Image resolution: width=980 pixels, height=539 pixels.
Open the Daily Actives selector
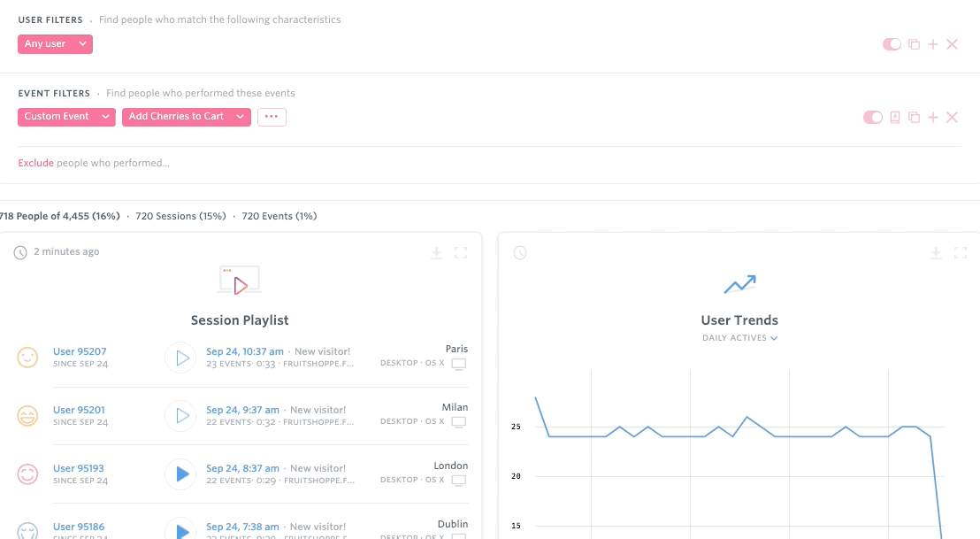pos(739,338)
